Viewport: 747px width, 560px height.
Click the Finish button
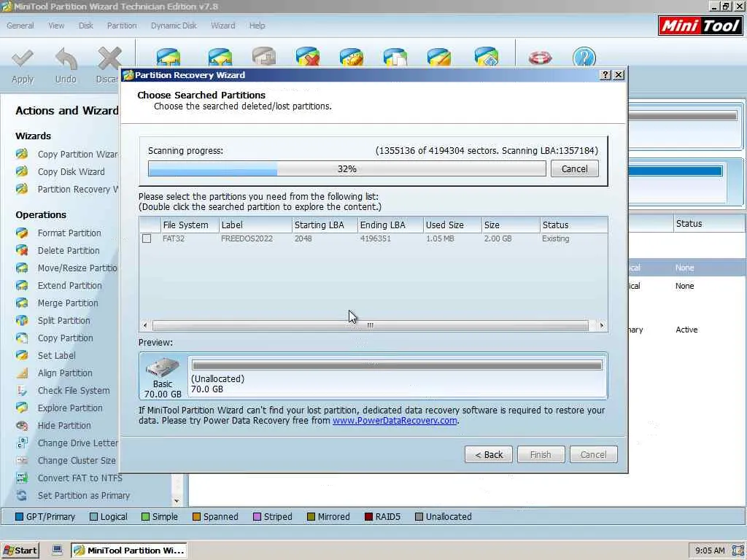[x=541, y=454]
